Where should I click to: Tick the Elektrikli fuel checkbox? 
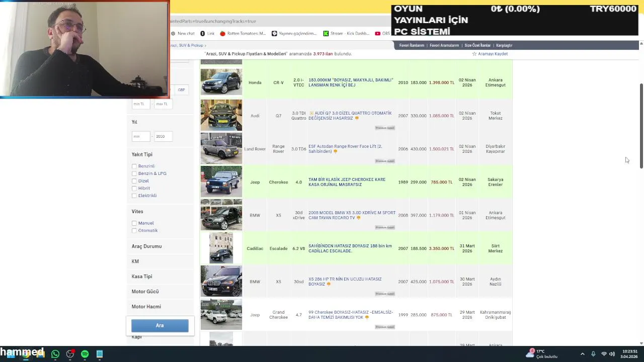click(134, 196)
